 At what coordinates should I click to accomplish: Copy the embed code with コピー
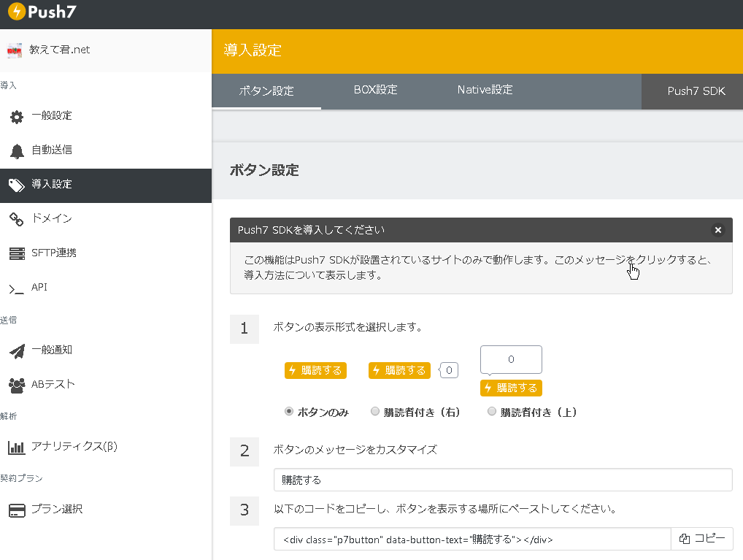[x=702, y=539]
